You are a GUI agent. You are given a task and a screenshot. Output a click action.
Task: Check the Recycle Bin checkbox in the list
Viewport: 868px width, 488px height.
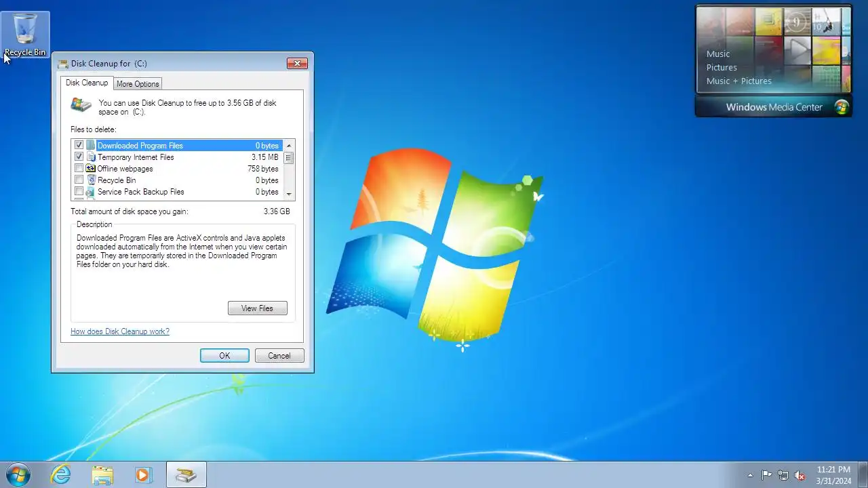pos(79,180)
